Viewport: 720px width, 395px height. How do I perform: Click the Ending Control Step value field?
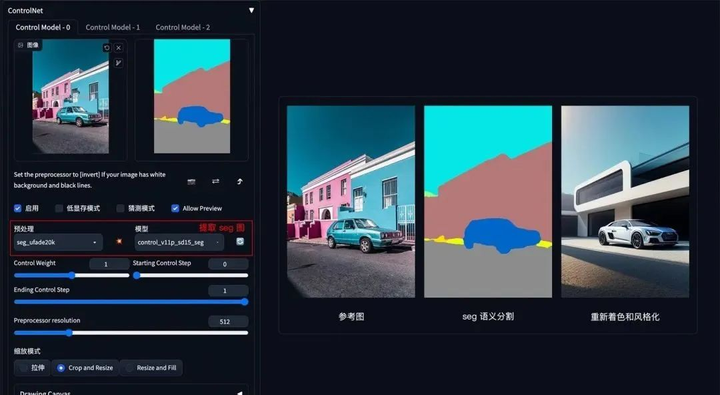228,291
